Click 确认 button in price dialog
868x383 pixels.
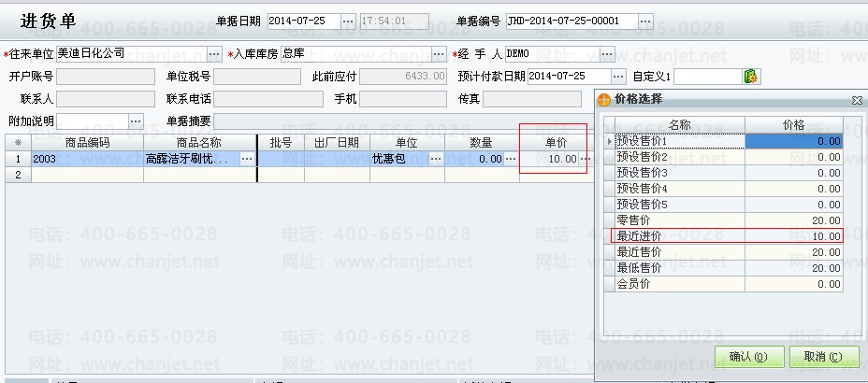(x=748, y=357)
